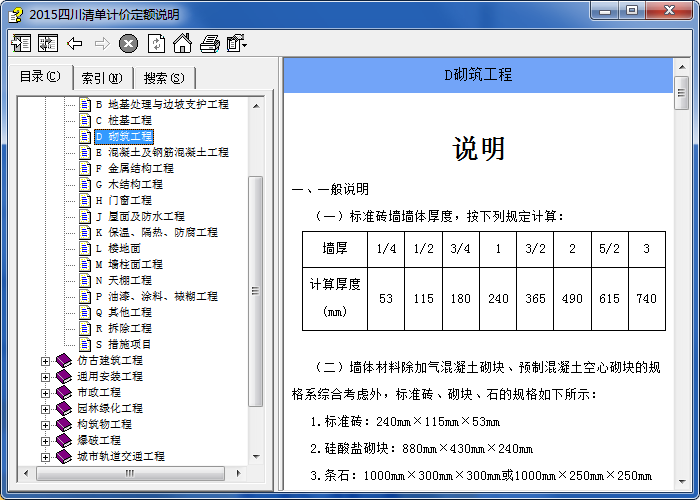Expand the 构筑物工程 node

pos(45,425)
